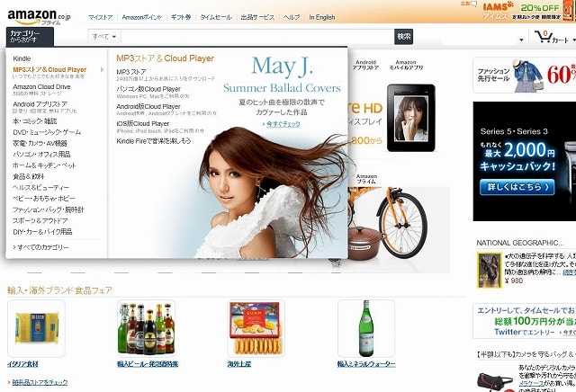This screenshot has height=392, width=576.
Task: Select ベビー・おもちゃ・ホビー category
Action: [44, 199]
